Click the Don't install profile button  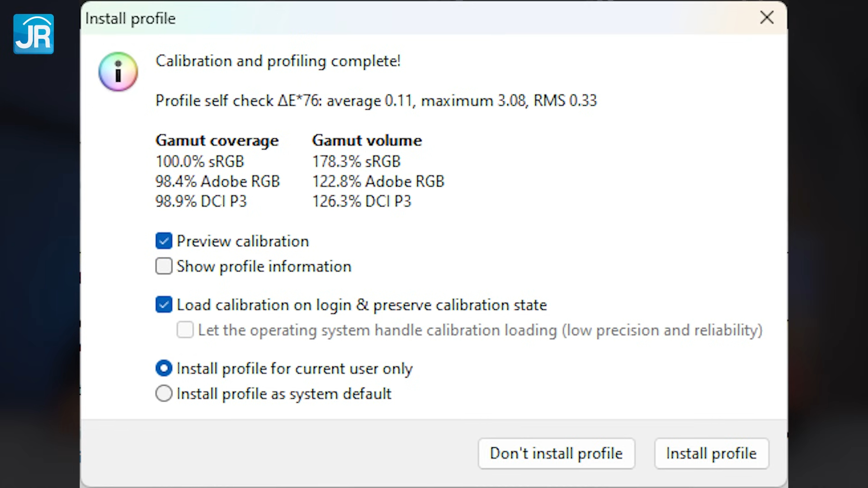[x=557, y=453]
